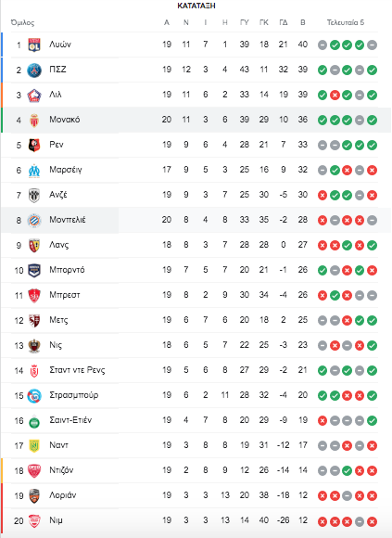Click Lyon's most recent draw result icon
The height and width of the screenshot is (538, 392).
pyautogui.click(x=372, y=45)
